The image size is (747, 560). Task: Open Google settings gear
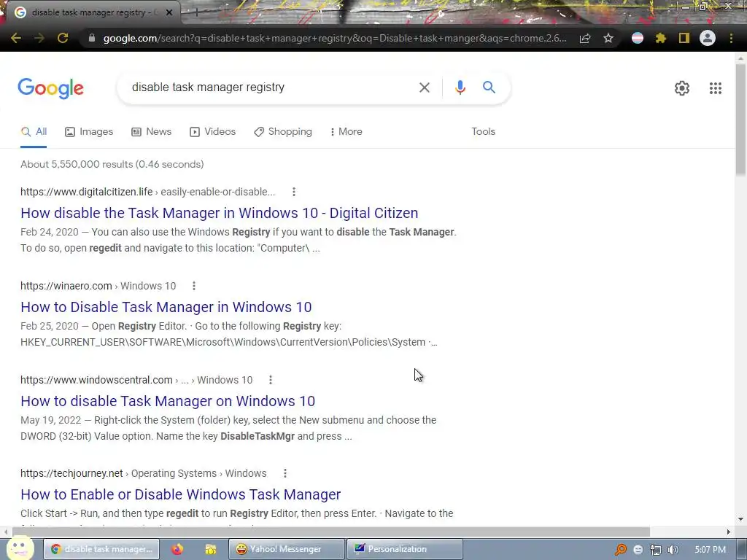682,88
